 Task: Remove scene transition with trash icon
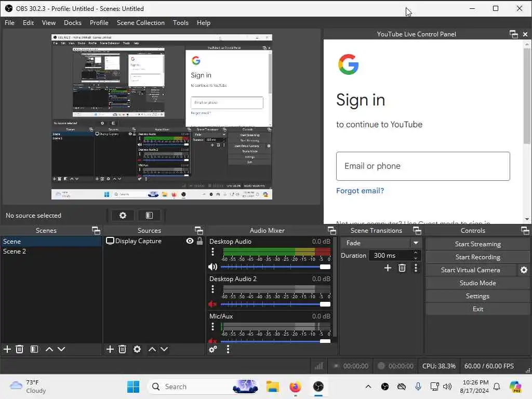tap(402, 268)
